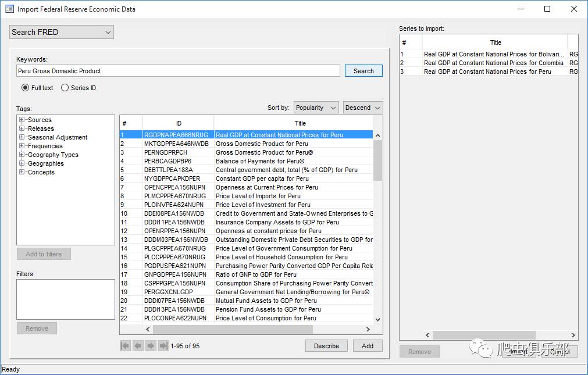Select Price Level of Investment for Peru
588x375 pixels.
247,205
